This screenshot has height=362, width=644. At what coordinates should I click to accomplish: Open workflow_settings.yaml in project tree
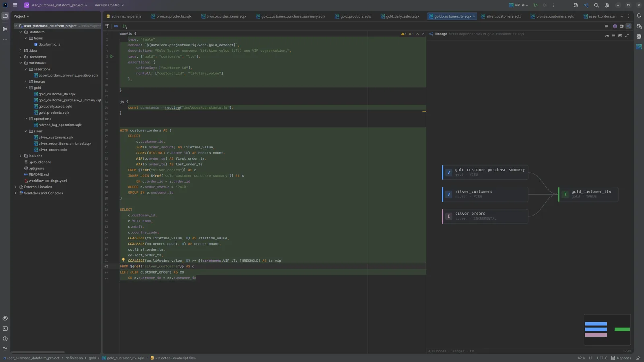pos(48,181)
